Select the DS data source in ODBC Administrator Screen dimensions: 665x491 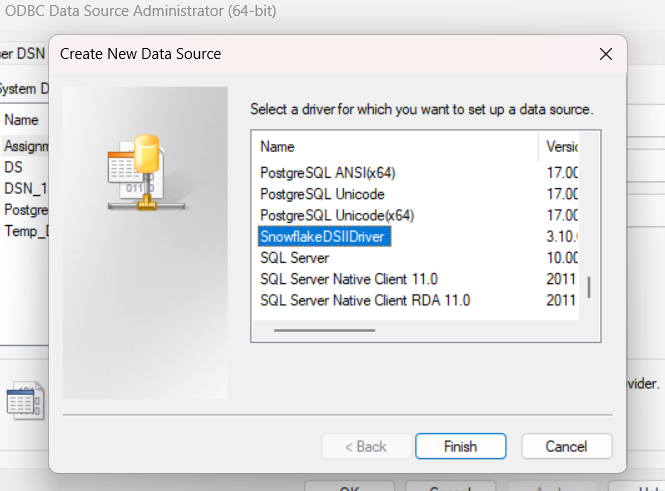tap(14, 167)
